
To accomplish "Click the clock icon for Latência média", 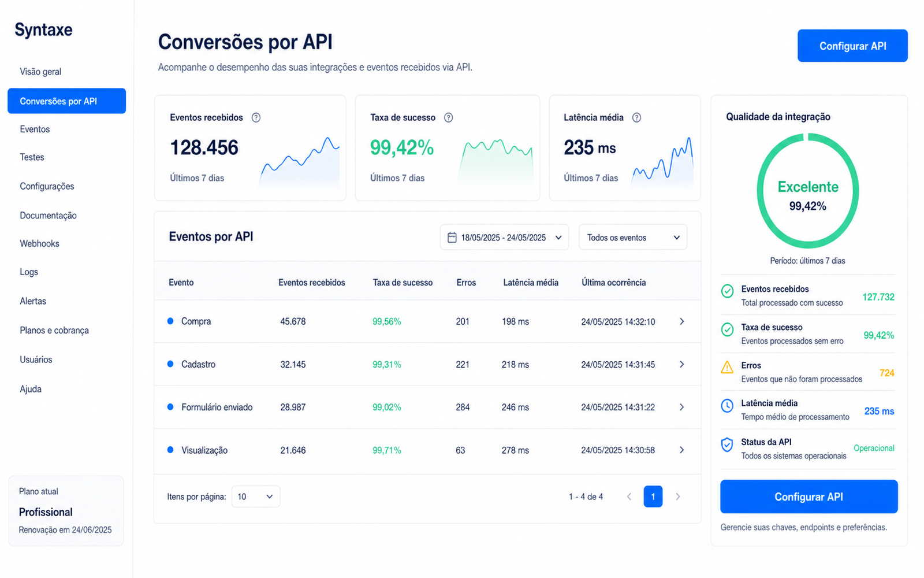I will 727,405.
